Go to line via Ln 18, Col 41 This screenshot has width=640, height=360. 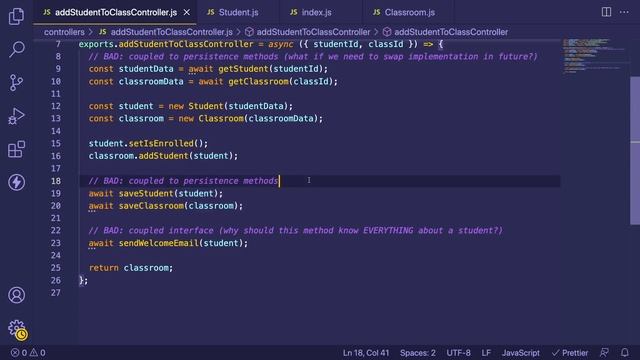coord(366,353)
